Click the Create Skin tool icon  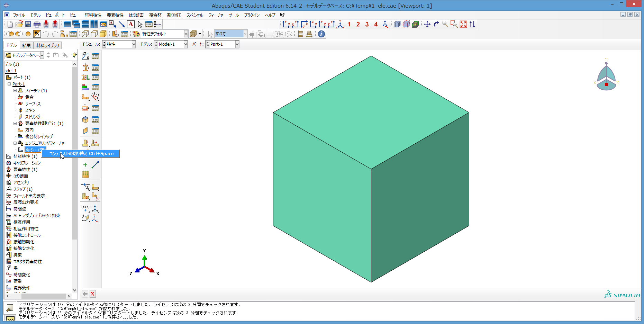click(85, 119)
